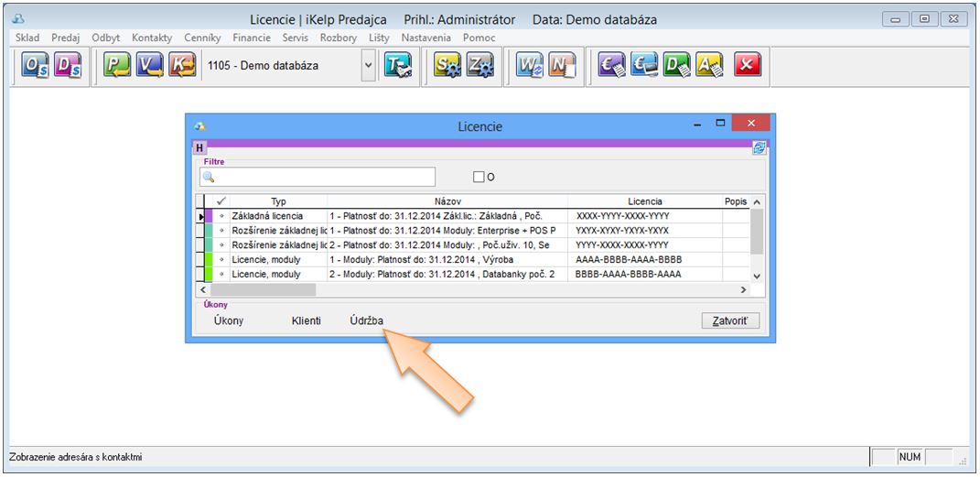Click the blue 'Os' toolbar icon
This screenshot has width=980, height=477.
tap(36, 67)
